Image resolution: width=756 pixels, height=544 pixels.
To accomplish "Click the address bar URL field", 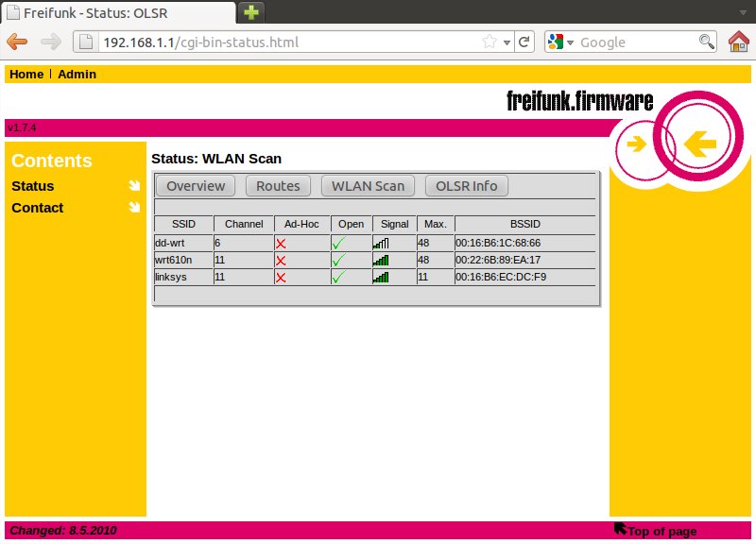I will pyautogui.click(x=283, y=42).
